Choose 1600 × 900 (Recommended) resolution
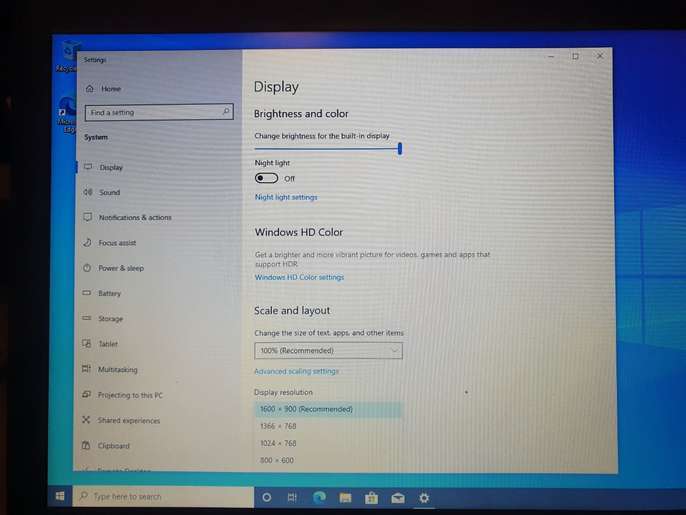 coord(328,409)
